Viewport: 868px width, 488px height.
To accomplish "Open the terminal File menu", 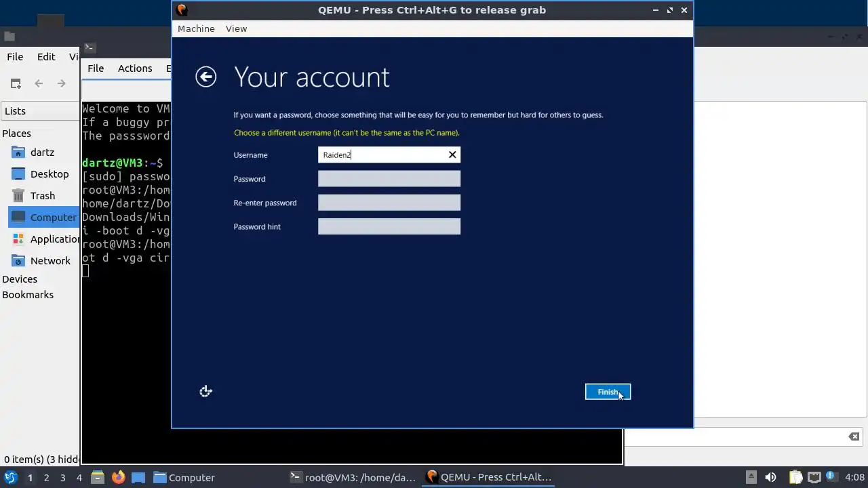I will pos(96,68).
